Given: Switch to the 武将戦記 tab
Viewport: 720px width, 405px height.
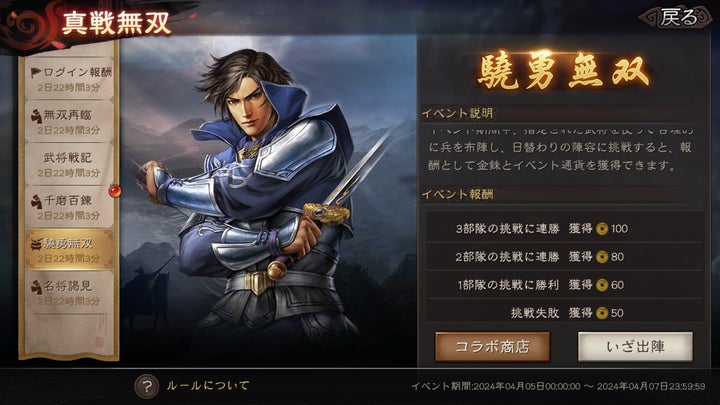Looking at the screenshot, I should tap(69, 164).
